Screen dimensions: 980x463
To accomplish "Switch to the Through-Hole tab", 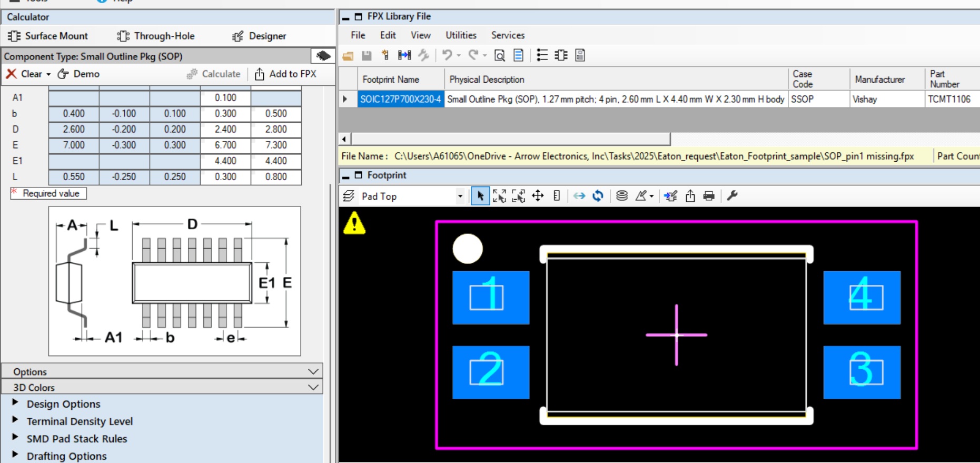I will (156, 36).
